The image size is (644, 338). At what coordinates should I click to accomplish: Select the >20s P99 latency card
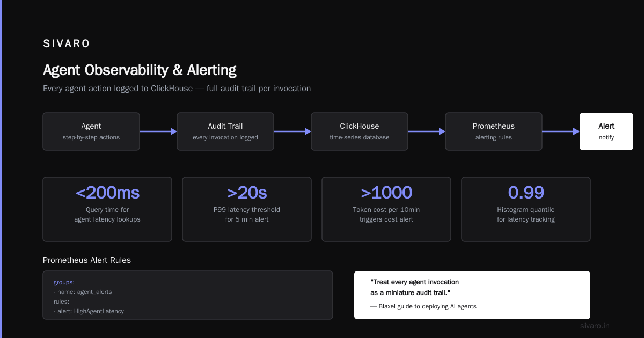click(x=247, y=209)
